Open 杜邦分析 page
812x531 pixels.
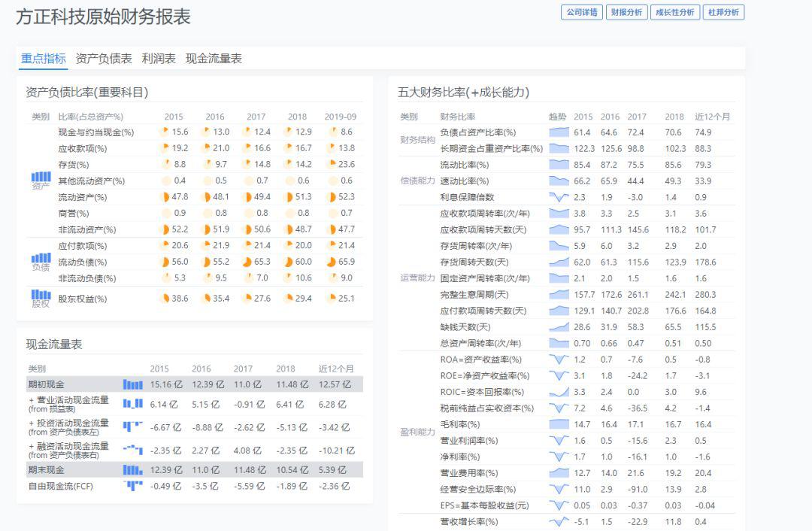[723, 13]
